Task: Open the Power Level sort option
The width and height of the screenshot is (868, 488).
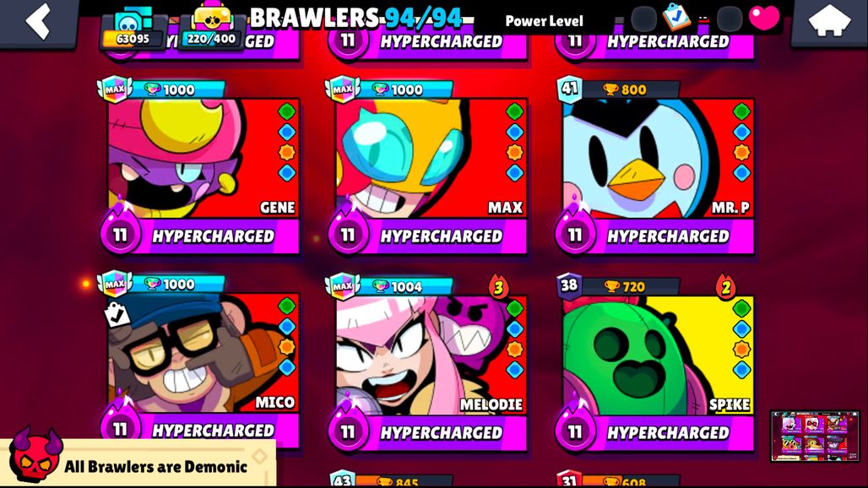Action: (x=544, y=21)
